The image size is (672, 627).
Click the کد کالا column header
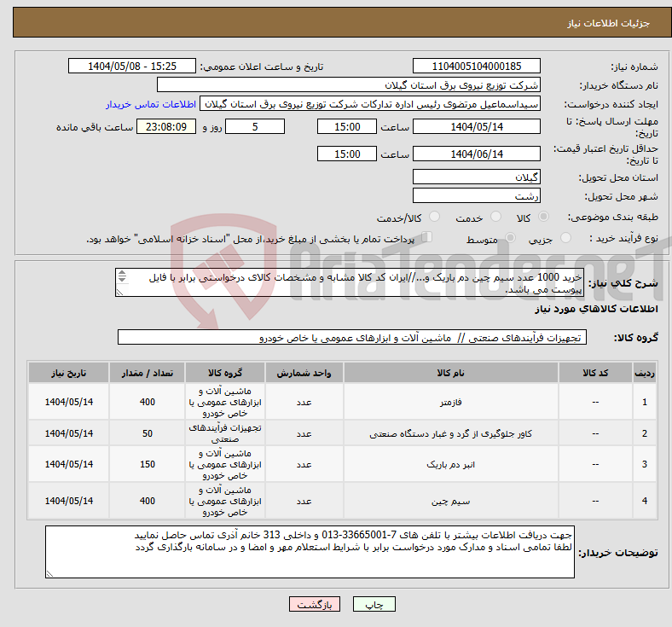click(x=595, y=373)
